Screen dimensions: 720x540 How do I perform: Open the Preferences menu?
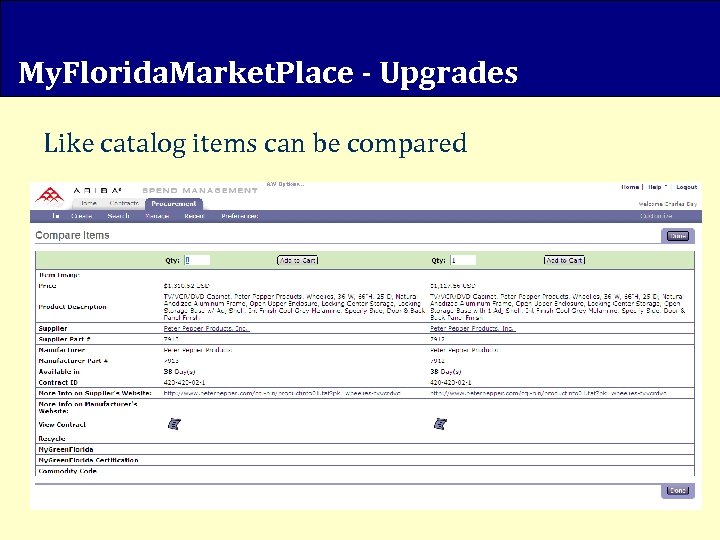[239, 216]
